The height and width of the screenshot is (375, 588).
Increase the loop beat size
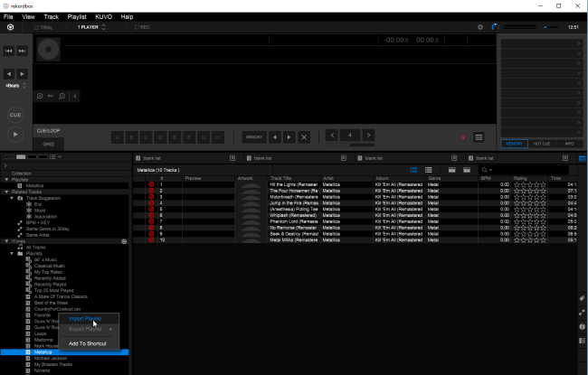point(368,135)
